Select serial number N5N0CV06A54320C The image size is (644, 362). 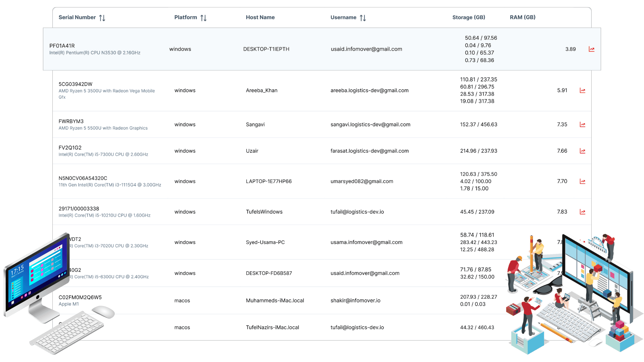pyautogui.click(x=83, y=178)
